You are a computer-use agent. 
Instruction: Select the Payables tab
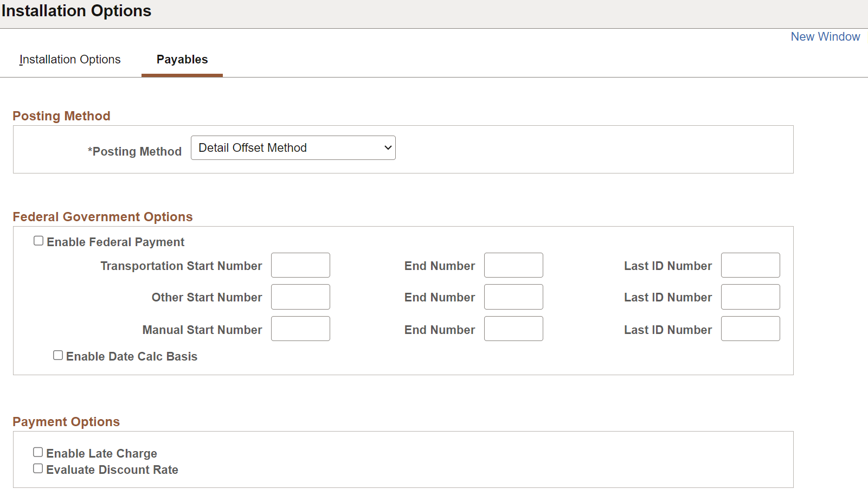(182, 60)
